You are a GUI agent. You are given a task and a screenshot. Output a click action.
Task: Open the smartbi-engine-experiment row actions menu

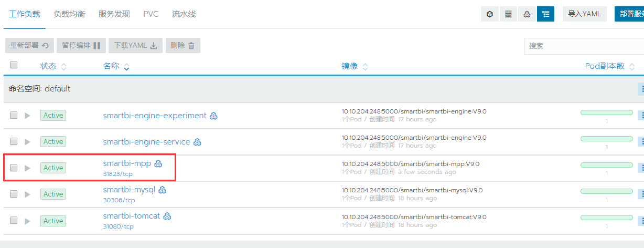[x=640, y=115]
